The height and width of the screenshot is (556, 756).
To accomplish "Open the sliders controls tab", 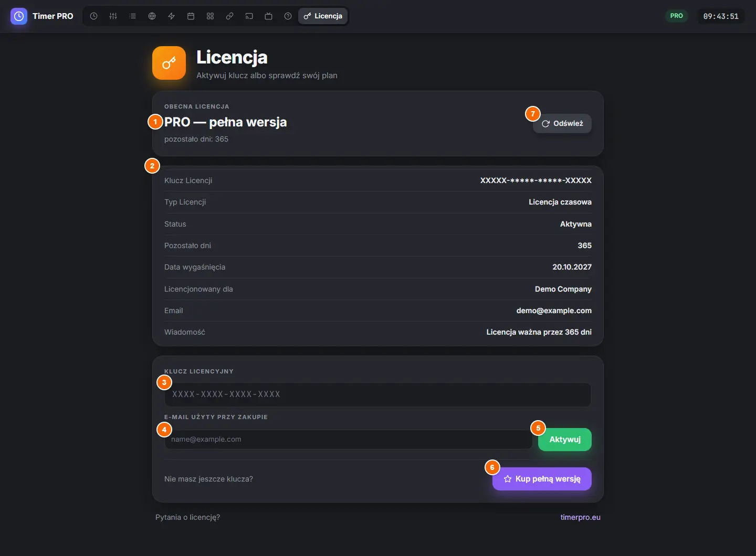I will 113,16.
